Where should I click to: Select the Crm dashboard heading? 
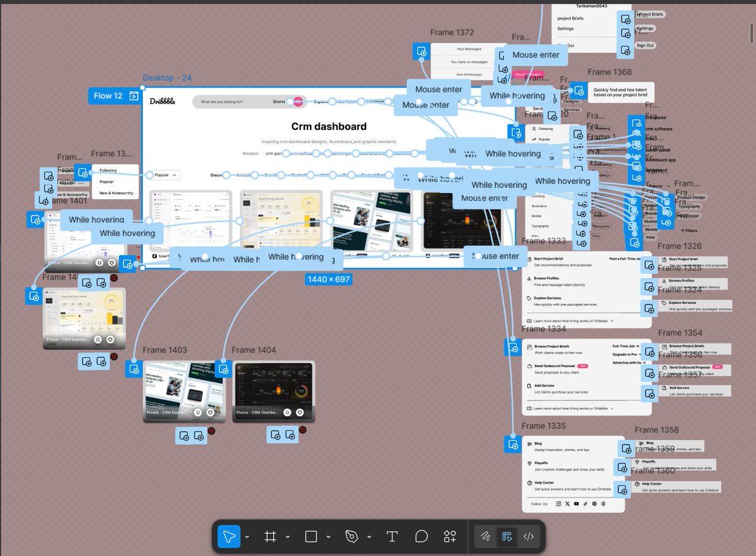(x=329, y=126)
